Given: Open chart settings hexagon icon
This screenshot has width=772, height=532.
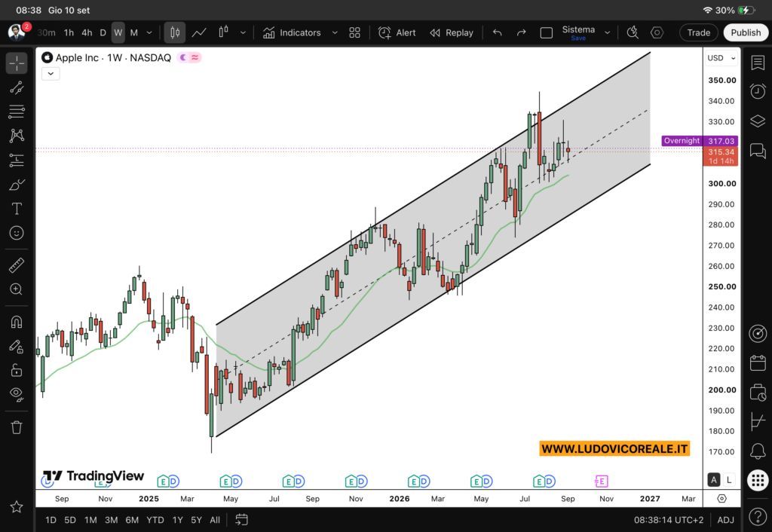Looking at the screenshot, I should 657,32.
